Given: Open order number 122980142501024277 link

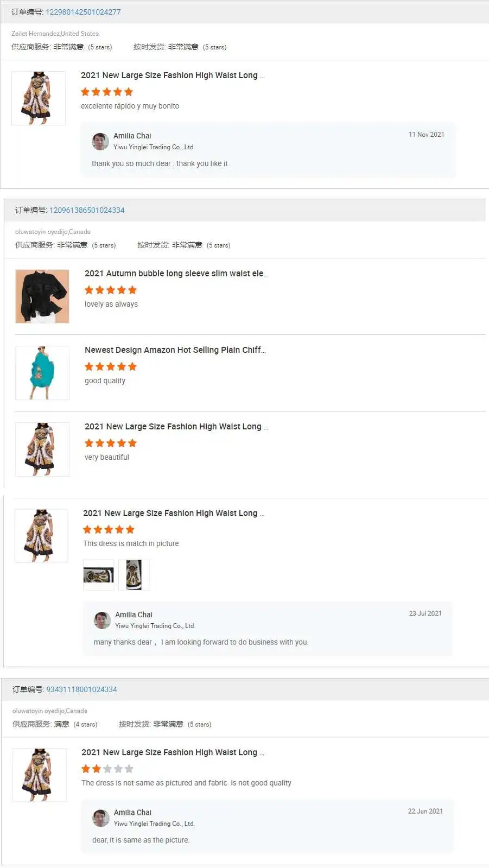Looking at the screenshot, I should point(83,12).
